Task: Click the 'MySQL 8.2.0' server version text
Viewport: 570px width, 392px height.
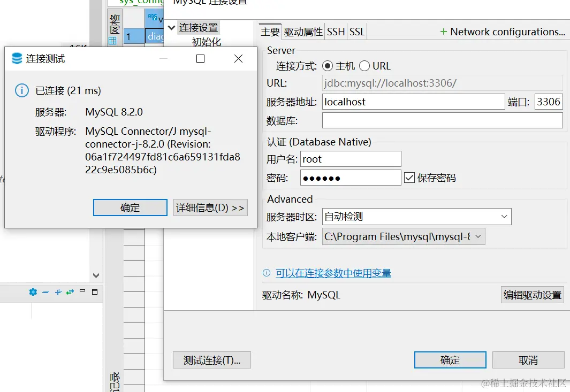Action: coord(114,112)
